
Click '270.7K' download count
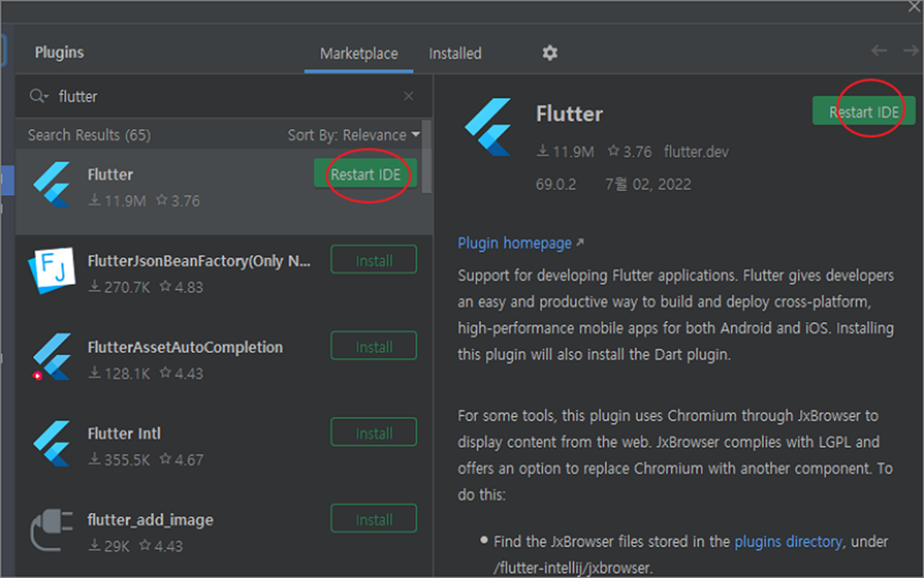[119, 287]
